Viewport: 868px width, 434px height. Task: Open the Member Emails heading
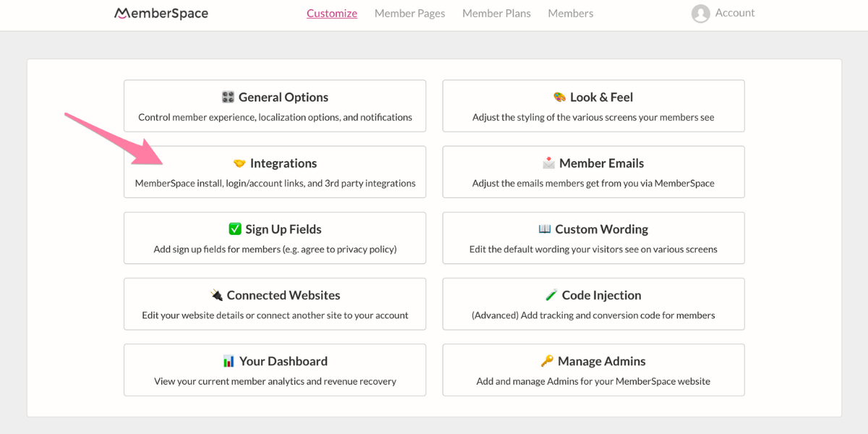(x=602, y=163)
